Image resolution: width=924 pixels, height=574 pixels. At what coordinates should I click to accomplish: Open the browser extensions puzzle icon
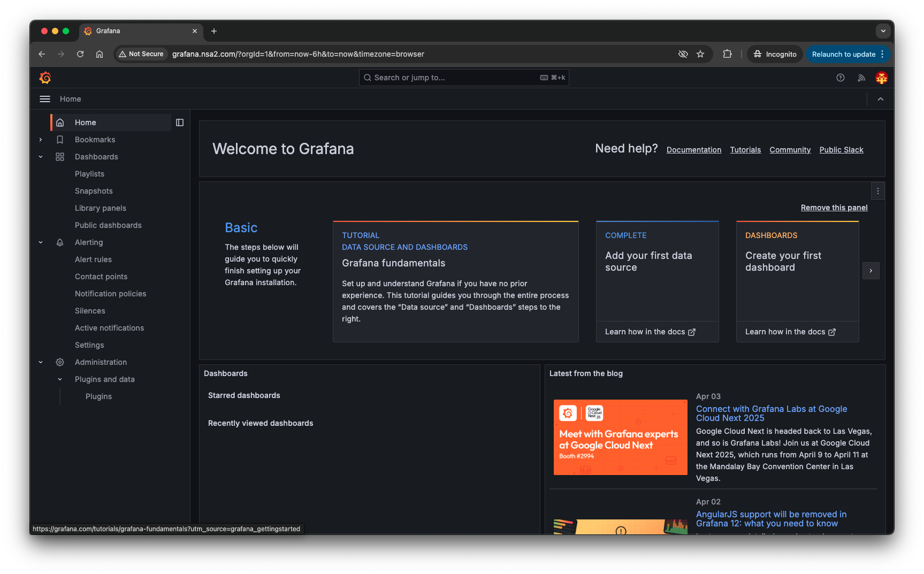pyautogui.click(x=727, y=54)
